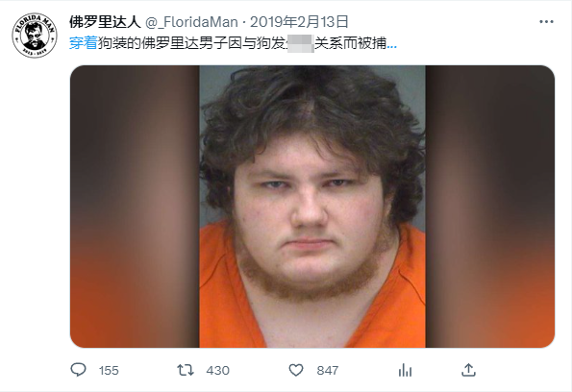This screenshot has width=572, height=392.
Task: Click the 430 retweet count
Action: [x=218, y=371]
